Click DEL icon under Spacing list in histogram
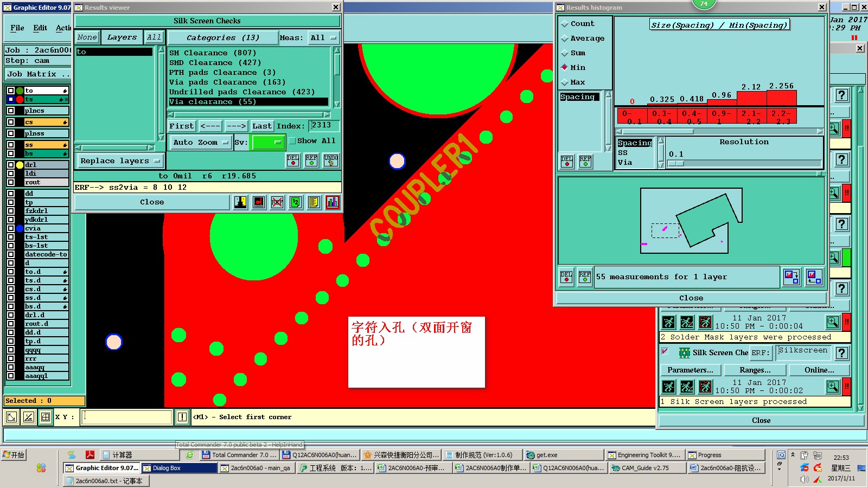Viewport: 868px width, 488px height. coord(567,162)
